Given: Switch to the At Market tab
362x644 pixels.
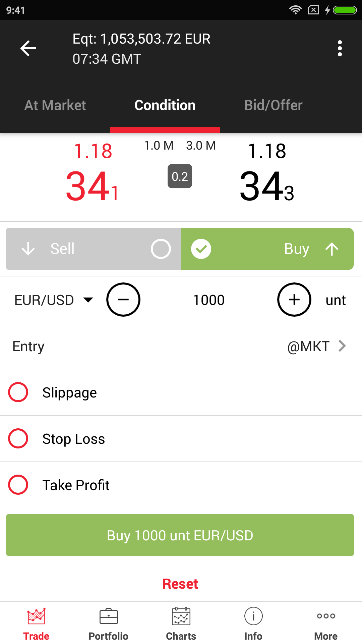Looking at the screenshot, I should pyautogui.click(x=55, y=105).
